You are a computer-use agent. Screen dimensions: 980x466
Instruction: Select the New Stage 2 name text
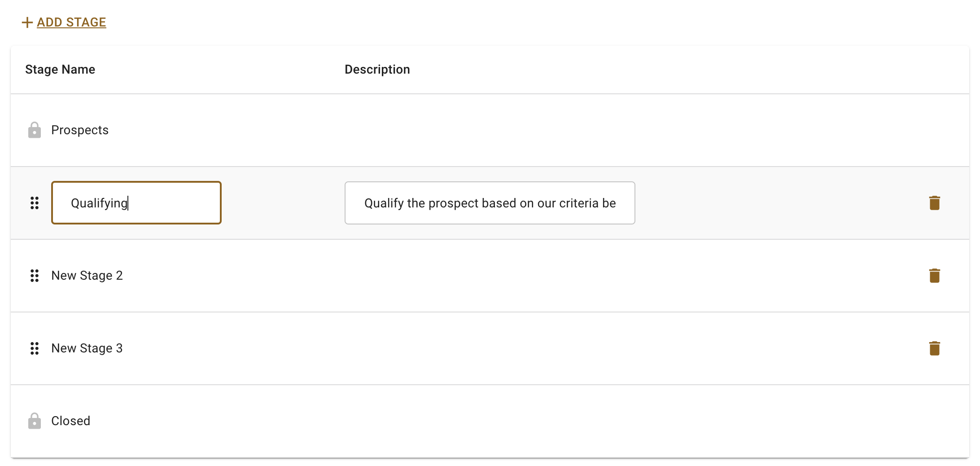[87, 276]
